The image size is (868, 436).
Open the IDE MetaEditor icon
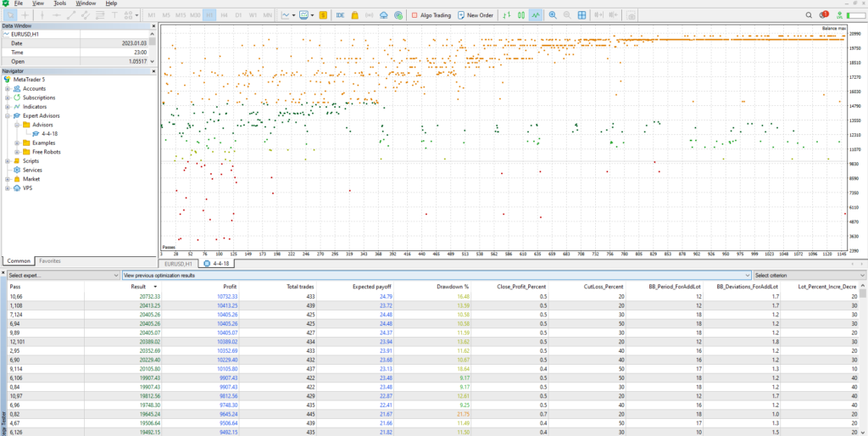pos(340,15)
